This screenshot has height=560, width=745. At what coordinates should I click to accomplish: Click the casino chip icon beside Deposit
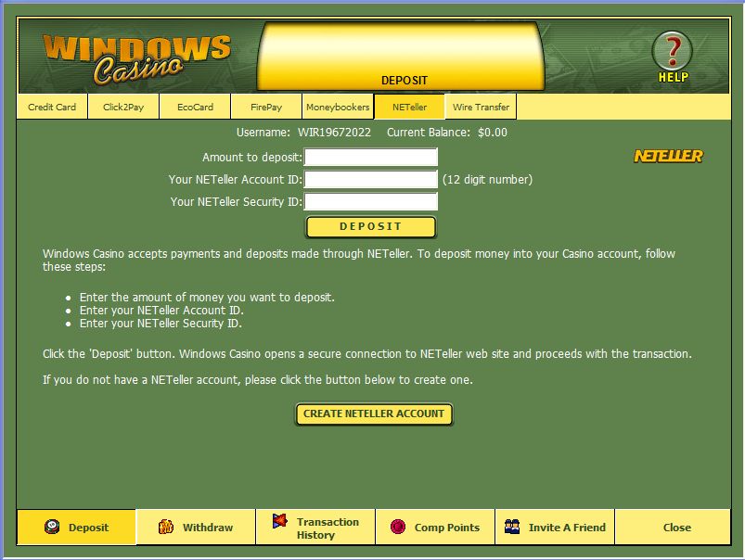[52, 527]
